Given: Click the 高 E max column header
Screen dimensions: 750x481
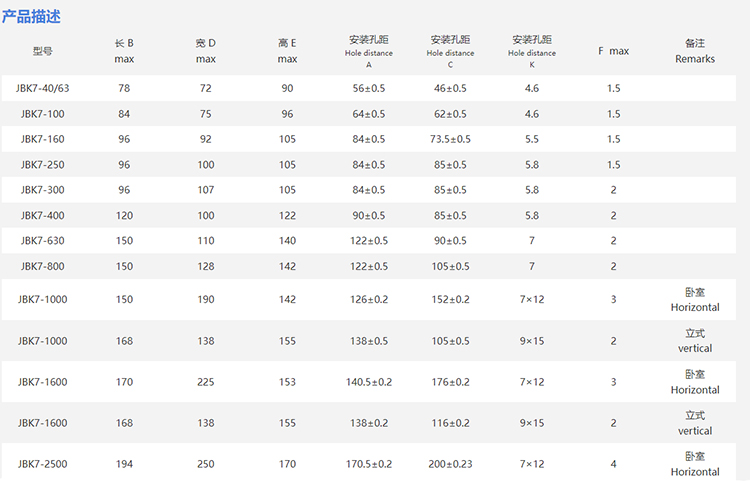Looking at the screenshot, I should click(x=287, y=51).
